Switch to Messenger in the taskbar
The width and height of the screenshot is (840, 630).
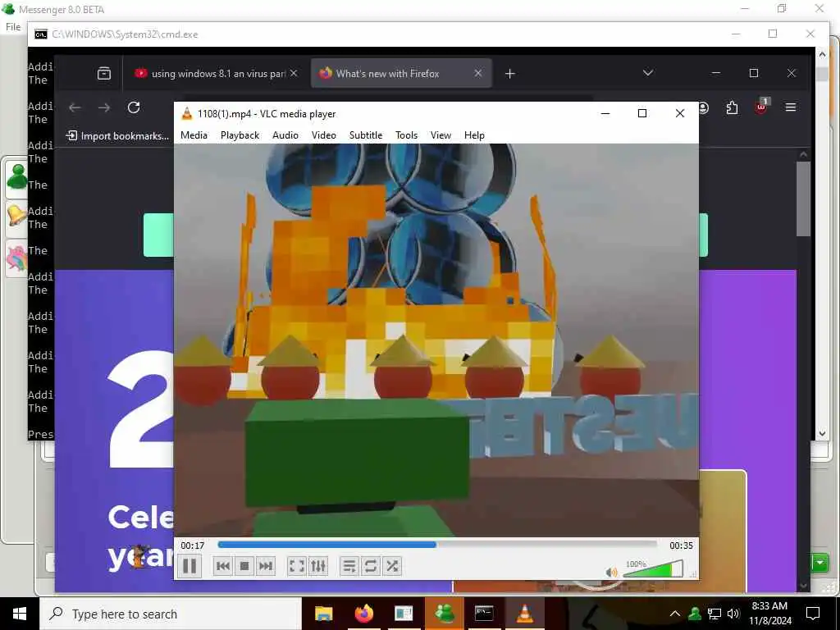click(444, 614)
